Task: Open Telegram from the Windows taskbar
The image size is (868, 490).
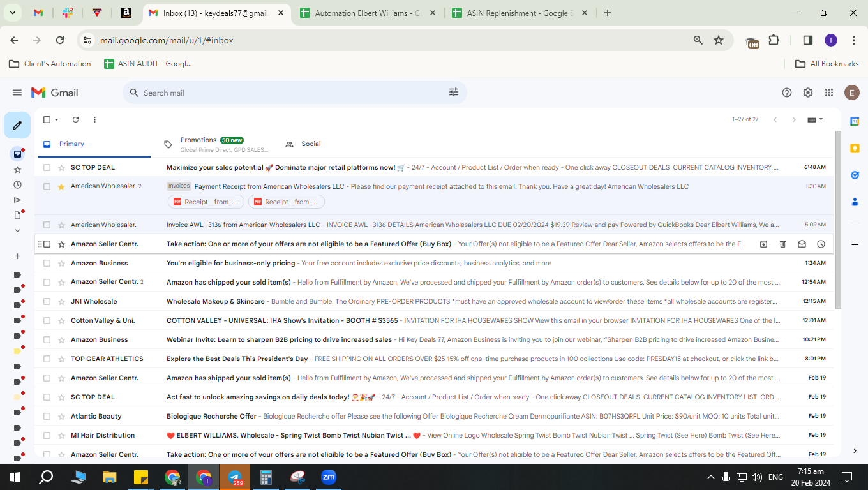Action: (235, 477)
